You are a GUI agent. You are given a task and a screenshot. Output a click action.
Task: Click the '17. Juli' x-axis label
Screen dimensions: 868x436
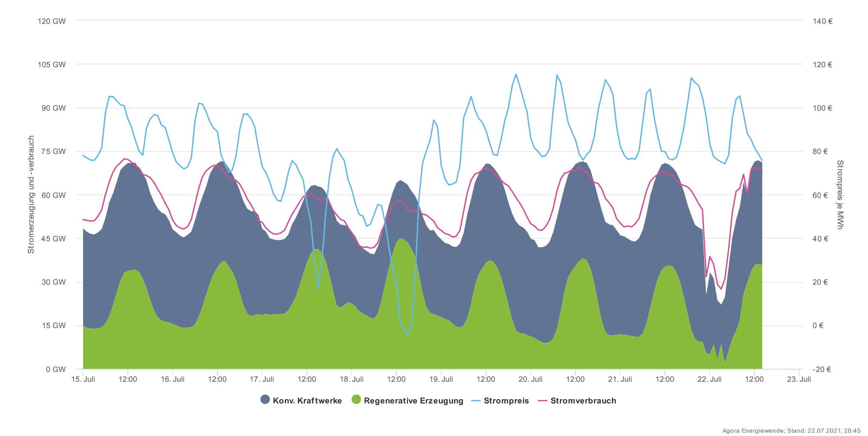(262, 379)
